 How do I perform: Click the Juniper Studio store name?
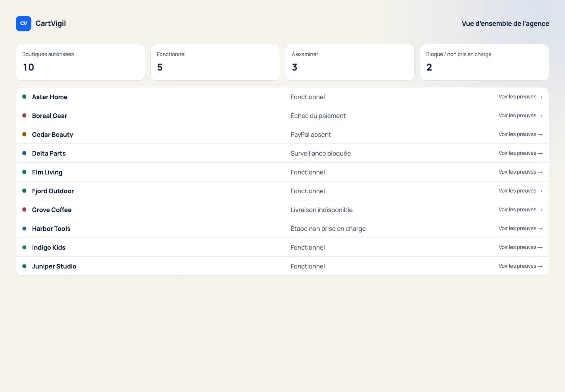54,266
